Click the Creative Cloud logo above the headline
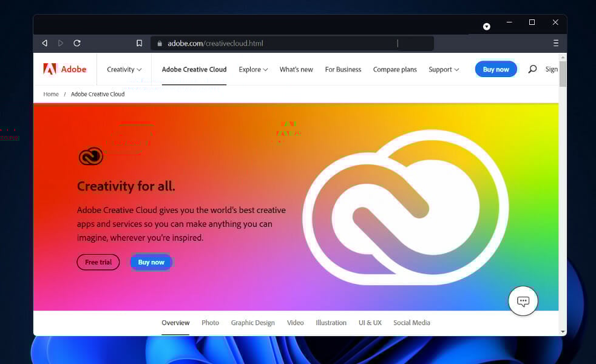The height and width of the screenshot is (364, 596). tap(91, 156)
